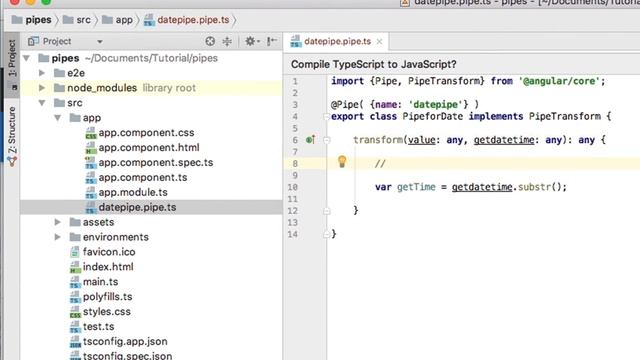Select tsconfig.app.json in the tree
The width and height of the screenshot is (640, 360).
(125, 341)
